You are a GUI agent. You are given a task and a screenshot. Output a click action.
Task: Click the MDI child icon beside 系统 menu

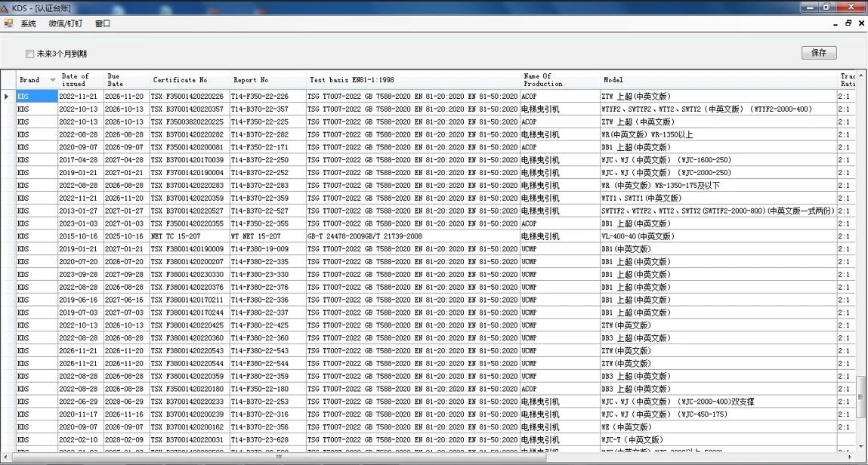pos(8,23)
